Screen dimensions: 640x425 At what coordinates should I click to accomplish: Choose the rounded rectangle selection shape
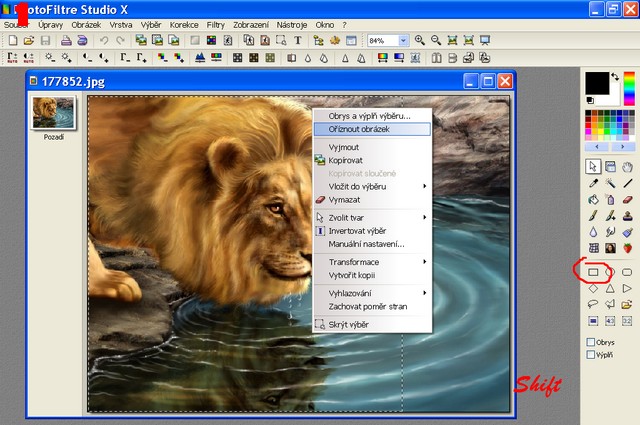click(627, 272)
